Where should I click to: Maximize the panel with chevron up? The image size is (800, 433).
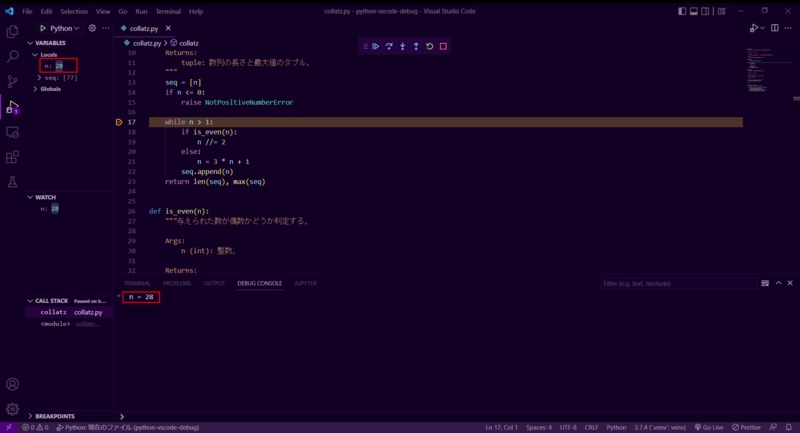[779, 283]
